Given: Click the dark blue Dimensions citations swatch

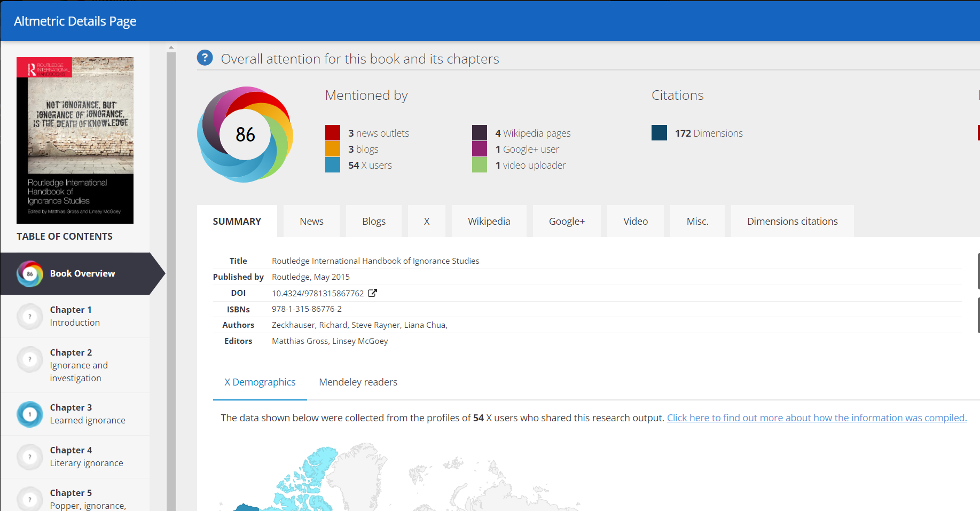Looking at the screenshot, I should click(659, 133).
